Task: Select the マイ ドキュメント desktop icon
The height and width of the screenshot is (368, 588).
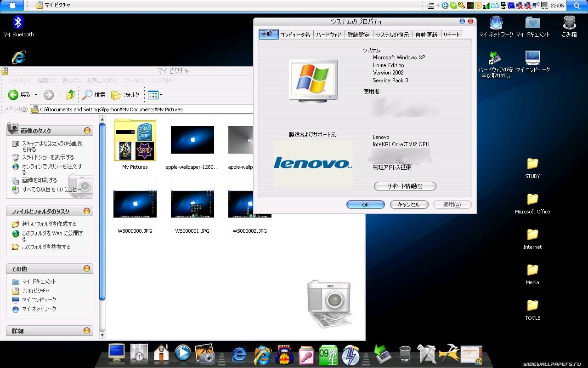Action: [x=533, y=26]
